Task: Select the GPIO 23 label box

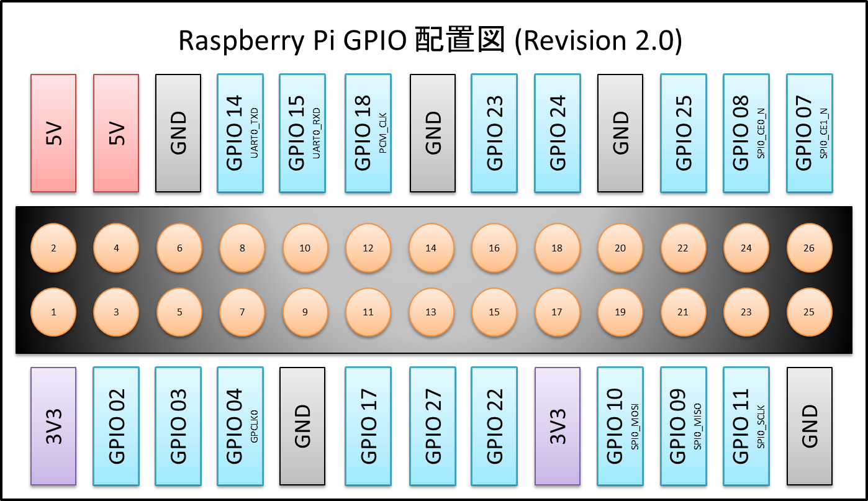Action: click(x=494, y=133)
